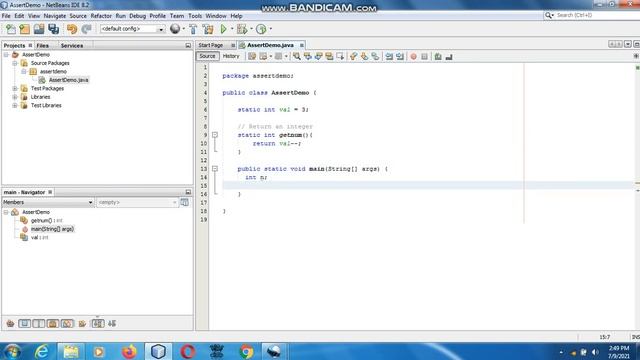Click the New File toolbar icon
Screen dimensions: 640x360
11,29
